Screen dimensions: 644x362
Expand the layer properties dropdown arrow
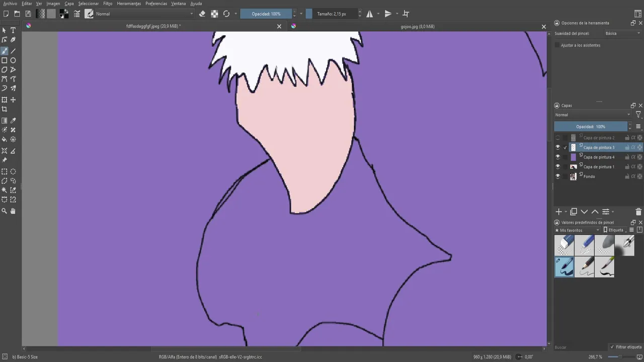(612, 212)
